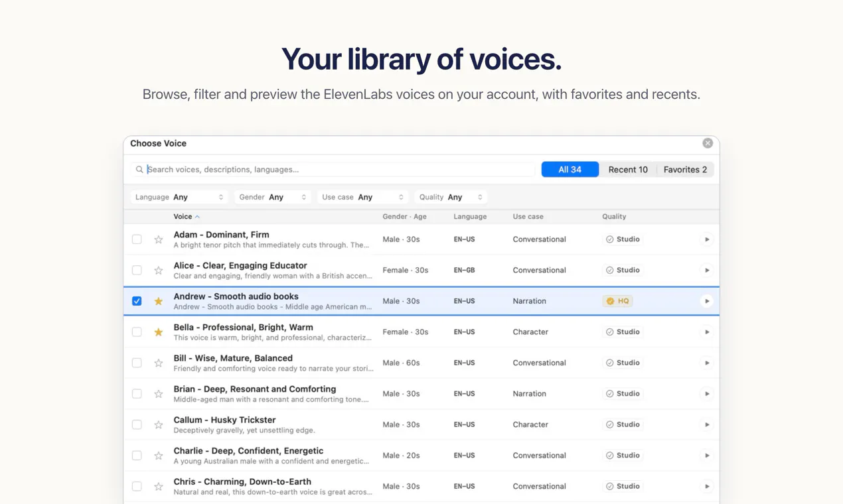Viewport: 843px width, 504px height.
Task: Check the Adam voice checkbox
Action: (137, 239)
